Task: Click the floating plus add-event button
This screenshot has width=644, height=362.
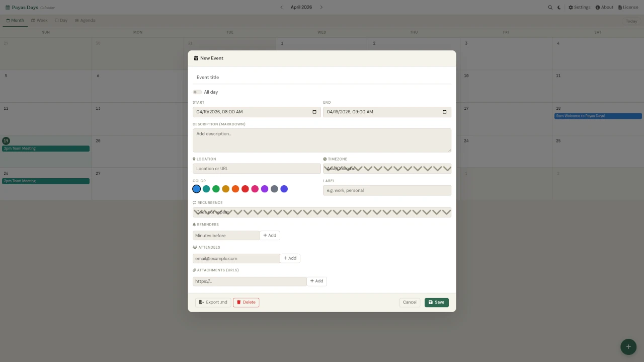Action: pos(628,347)
